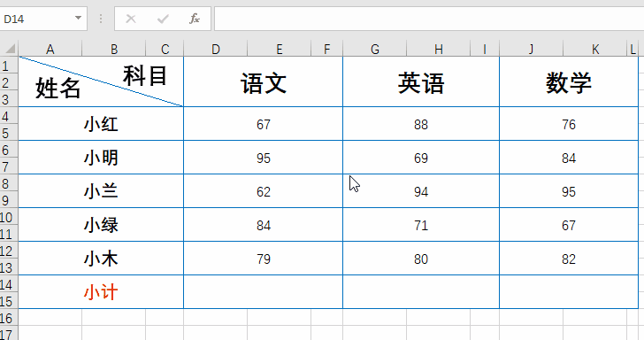644x340 pixels.
Task: Click the Enter checkmark formula bar icon
Action: 163,19
